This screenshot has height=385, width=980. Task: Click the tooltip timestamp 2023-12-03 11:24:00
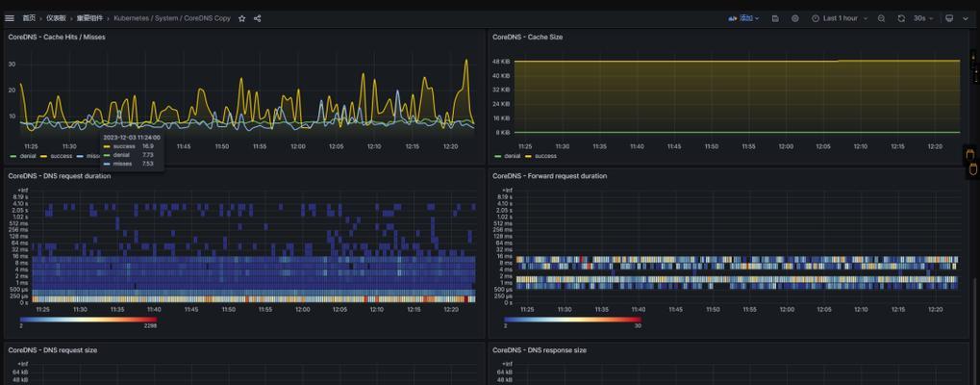[131, 137]
